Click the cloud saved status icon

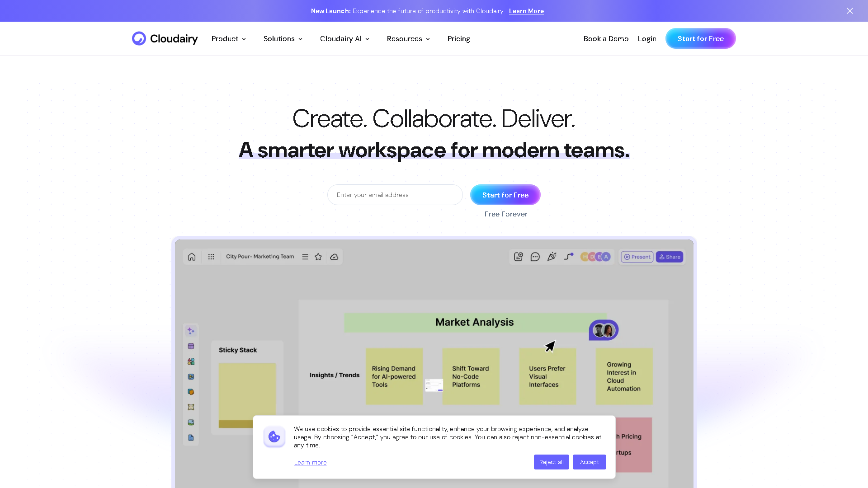(334, 257)
